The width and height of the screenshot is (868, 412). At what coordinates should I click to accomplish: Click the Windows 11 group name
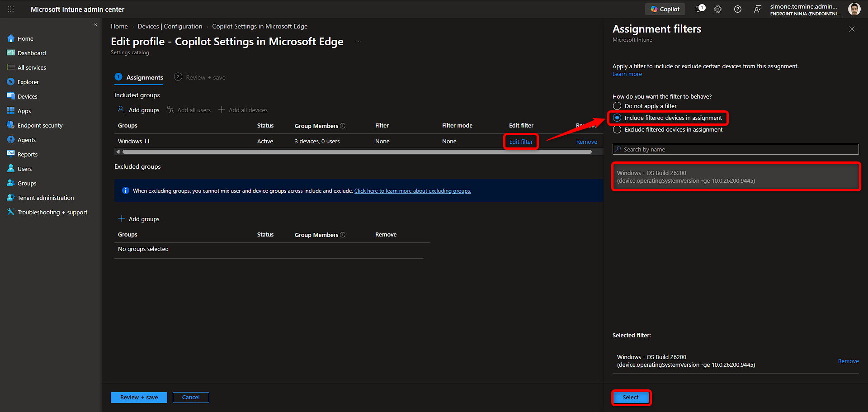134,142
